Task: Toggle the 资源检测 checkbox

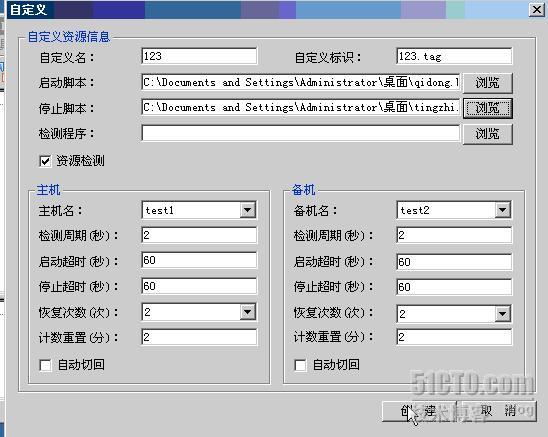Action: (x=45, y=161)
